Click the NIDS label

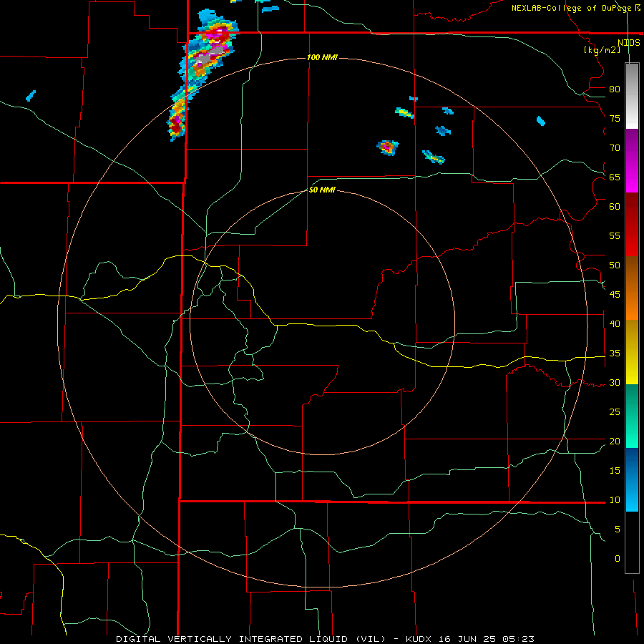point(628,42)
